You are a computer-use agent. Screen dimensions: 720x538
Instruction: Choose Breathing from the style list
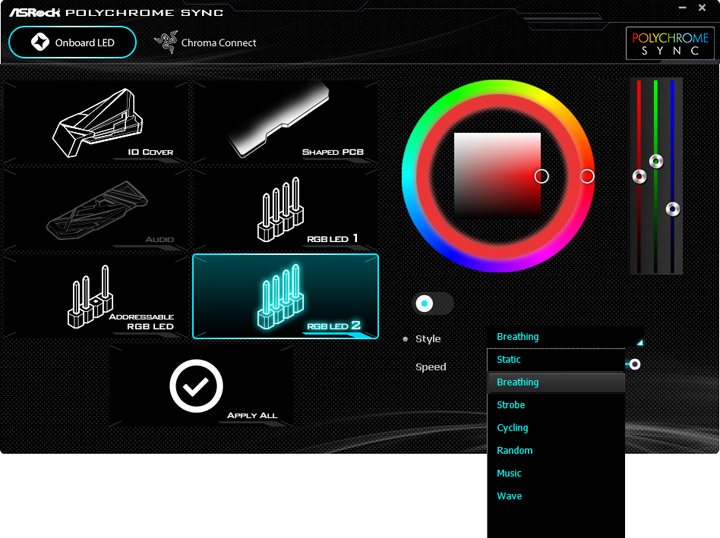tap(556, 382)
